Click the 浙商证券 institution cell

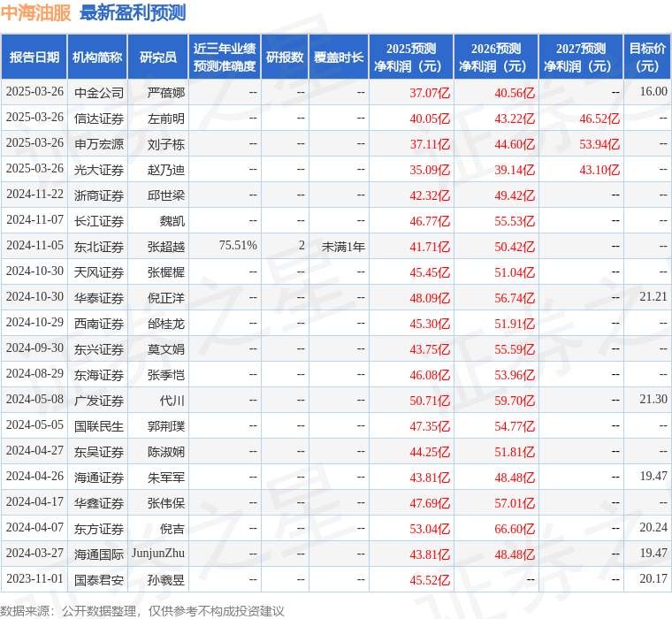point(99,195)
